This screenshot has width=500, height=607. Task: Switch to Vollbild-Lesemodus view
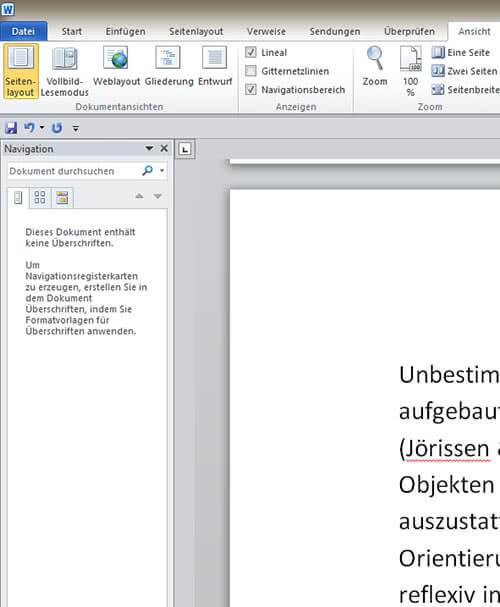click(65, 71)
